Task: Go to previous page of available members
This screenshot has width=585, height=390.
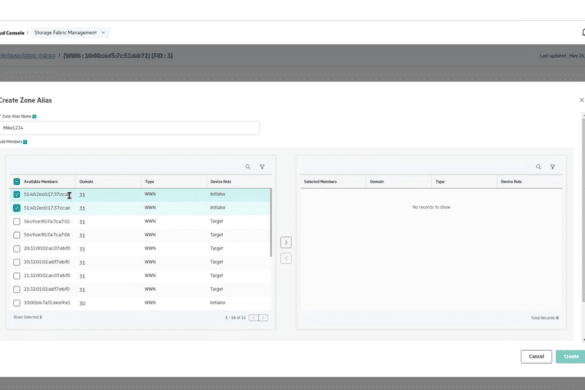Action: (254, 318)
